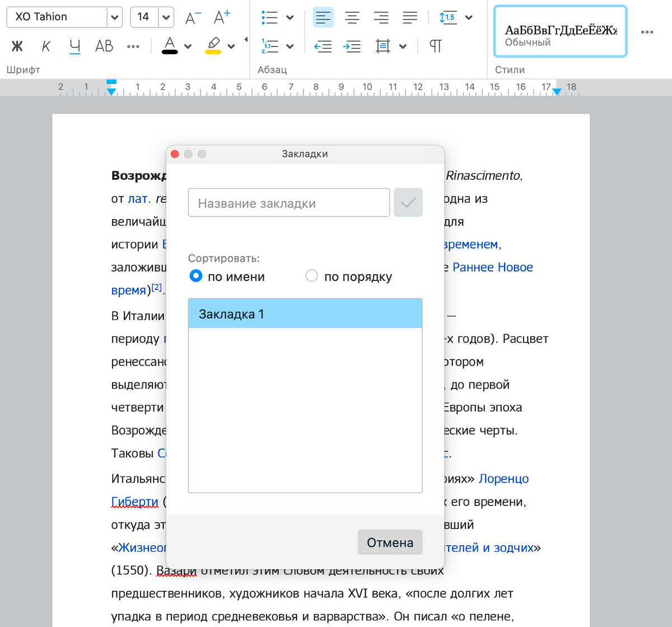Align text to the right
Screen dimensions: 672x627
(x=381, y=17)
